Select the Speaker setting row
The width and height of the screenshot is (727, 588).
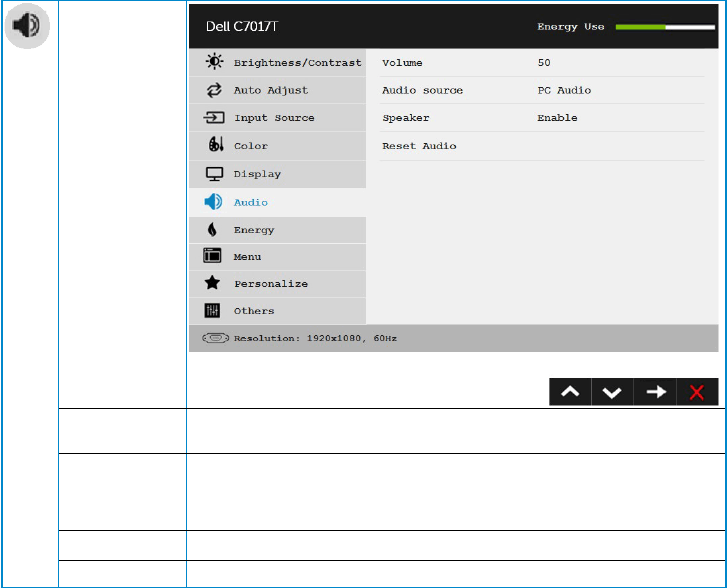[542, 118]
